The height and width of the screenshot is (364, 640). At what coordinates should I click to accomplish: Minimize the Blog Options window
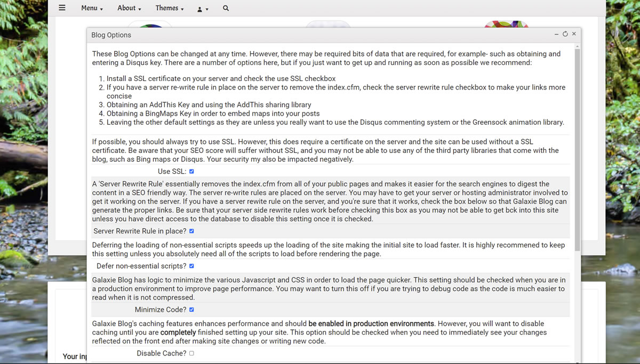556,34
